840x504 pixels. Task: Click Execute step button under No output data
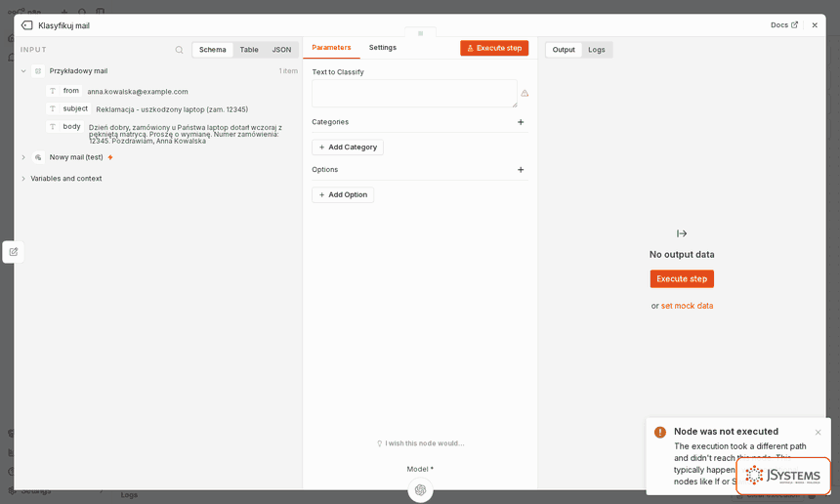682,279
